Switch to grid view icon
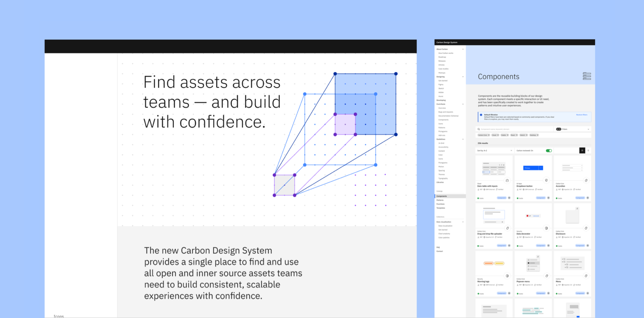This screenshot has width=644, height=318. [x=582, y=151]
